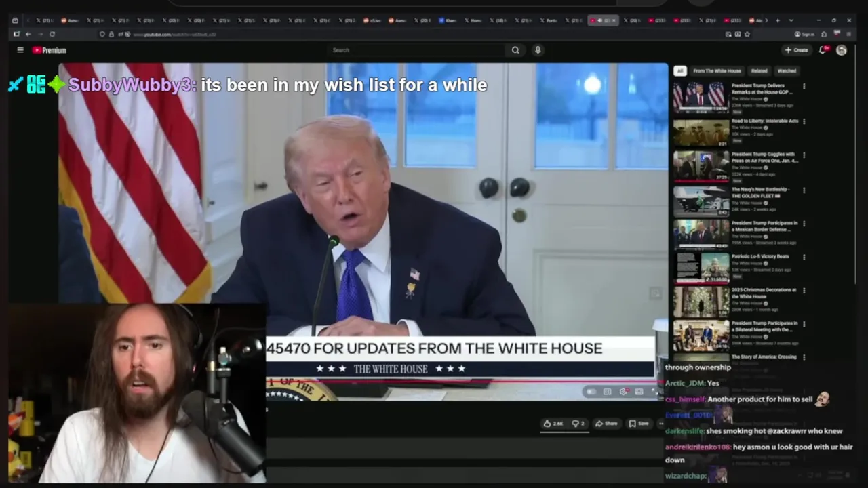This screenshot has height=488, width=868.
Task: Open options for Patriotic Lo-fi Victory Beats
Action: tap(804, 257)
